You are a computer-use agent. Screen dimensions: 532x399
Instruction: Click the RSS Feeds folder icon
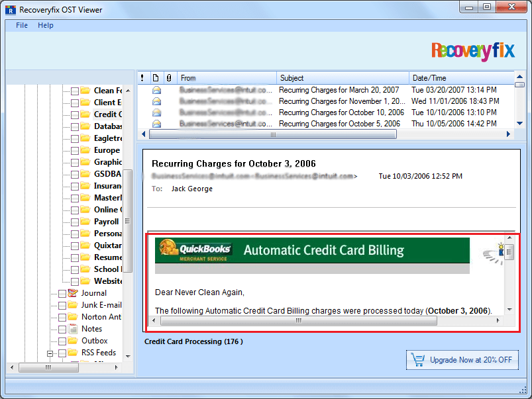73,352
